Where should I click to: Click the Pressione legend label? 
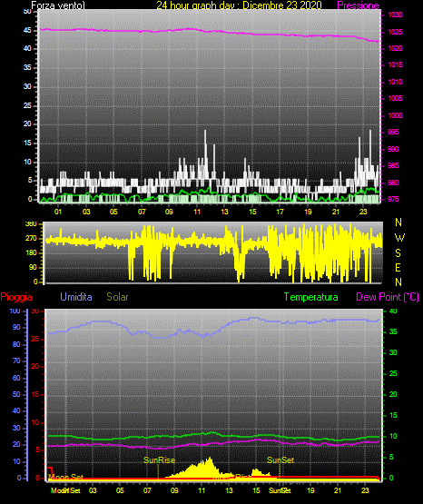click(x=358, y=5)
